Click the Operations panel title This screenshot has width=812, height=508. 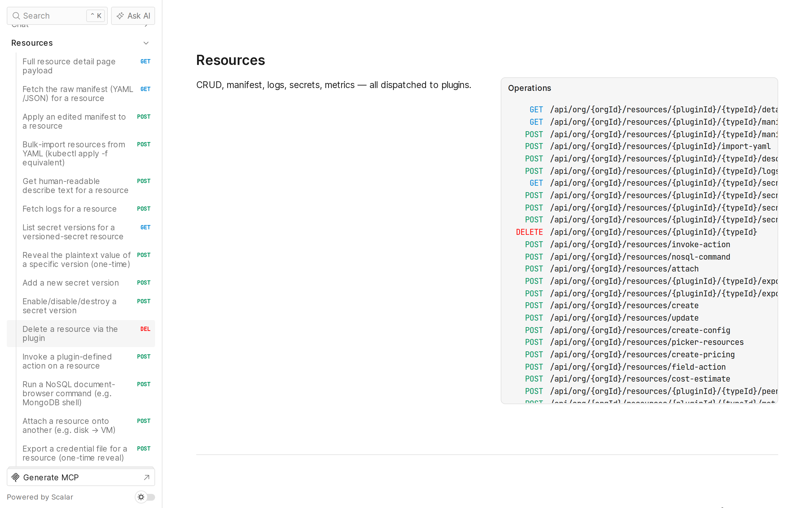pyautogui.click(x=529, y=88)
